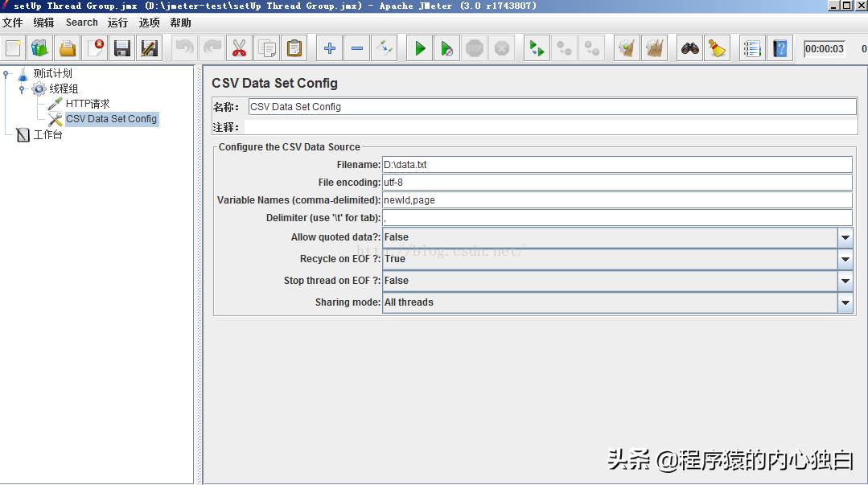Viewport: 868px width, 485px height.
Task: Click the blue plus Expand All icon
Action: (x=329, y=48)
